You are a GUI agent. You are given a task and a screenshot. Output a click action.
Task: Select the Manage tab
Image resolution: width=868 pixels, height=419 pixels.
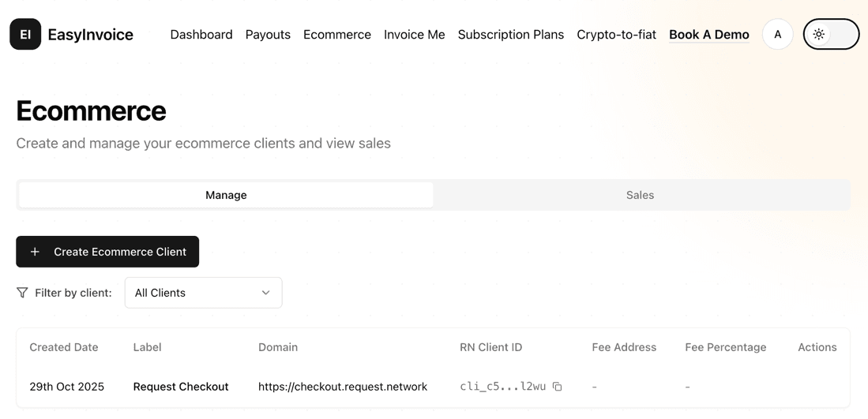[226, 195]
